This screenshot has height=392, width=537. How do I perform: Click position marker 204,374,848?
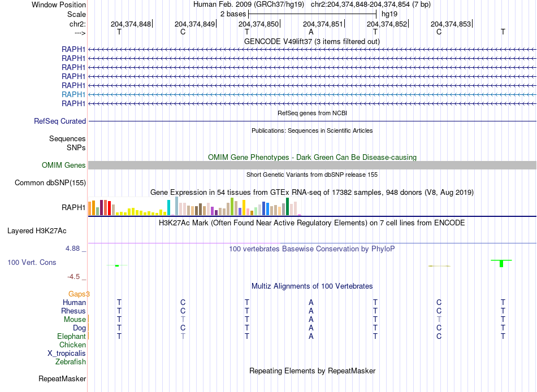131,24
